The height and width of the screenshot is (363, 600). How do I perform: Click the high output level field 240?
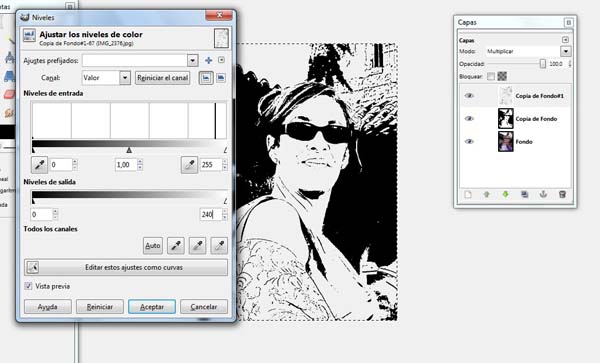(211, 214)
